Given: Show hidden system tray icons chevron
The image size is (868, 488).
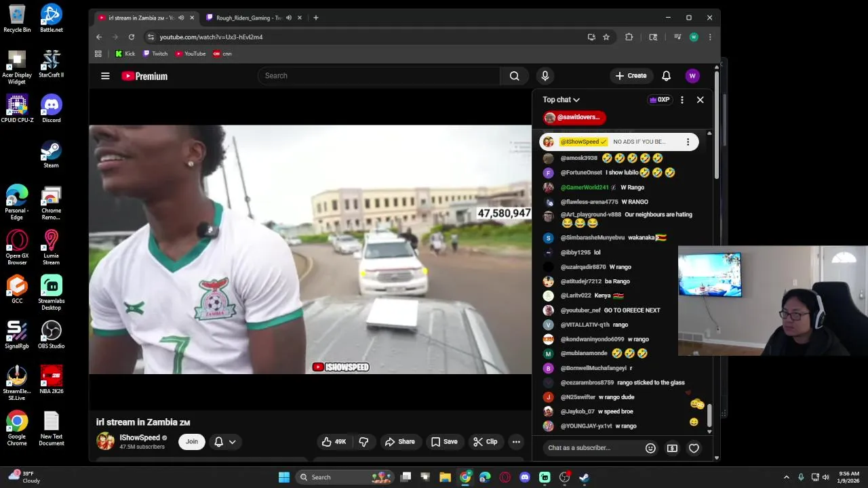Looking at the screenshot, I should click(787, 477).
